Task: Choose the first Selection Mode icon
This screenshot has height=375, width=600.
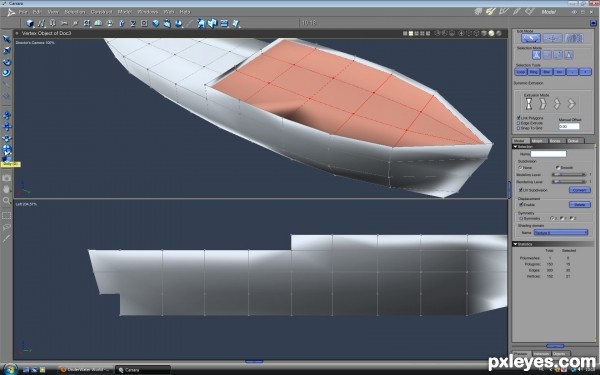Action: [x=536, y=55]
